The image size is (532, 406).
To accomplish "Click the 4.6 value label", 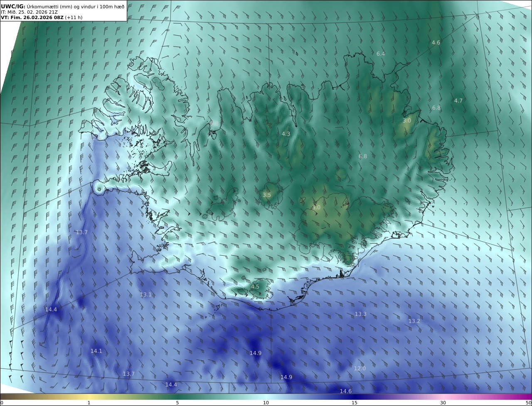I will tap(436, 42).
